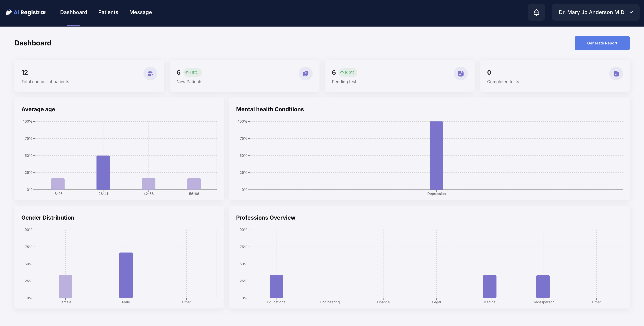Click the Pending tests document icon
The height and width of the screenshot is (326, 644).
[461, 74]
